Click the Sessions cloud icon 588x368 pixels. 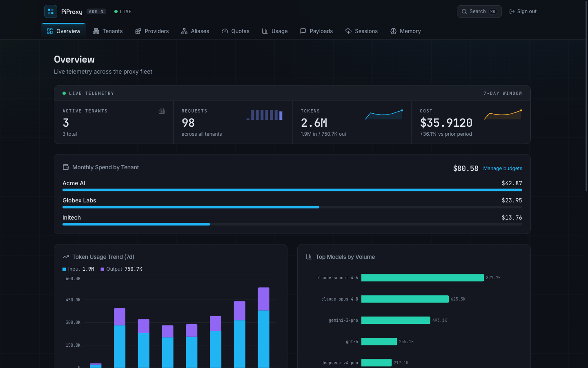[x=348, y=31]
